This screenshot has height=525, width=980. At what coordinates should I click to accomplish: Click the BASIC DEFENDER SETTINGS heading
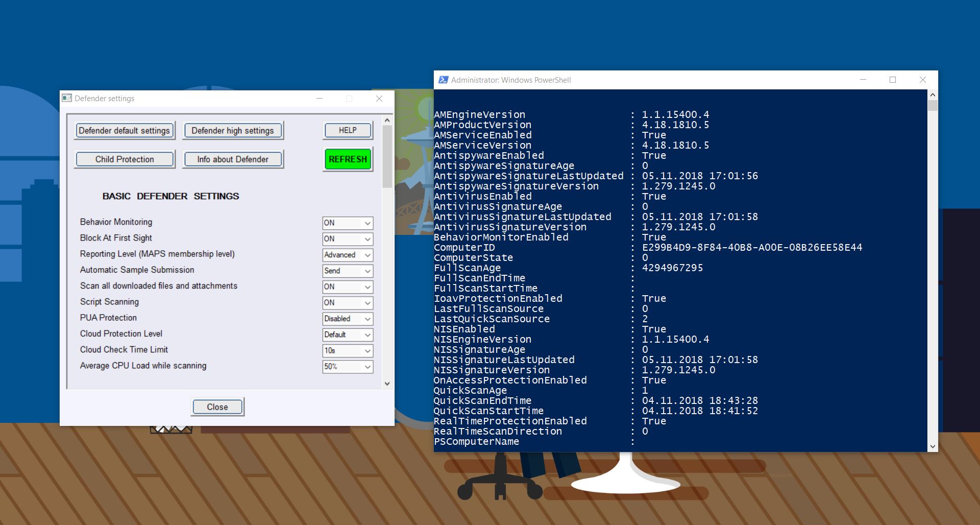(170, 196)
